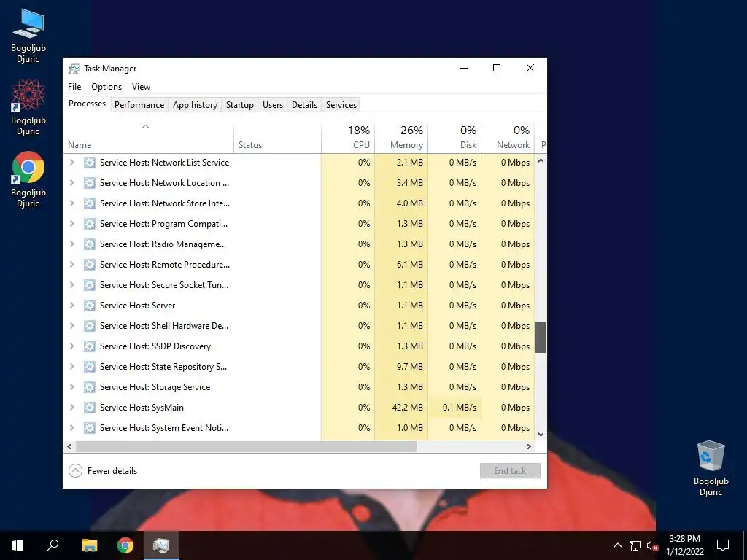Click the gear icon for SSDP Discovery
Image resolution: width=747 pixels, height=560 pixels.
point(90,346)
